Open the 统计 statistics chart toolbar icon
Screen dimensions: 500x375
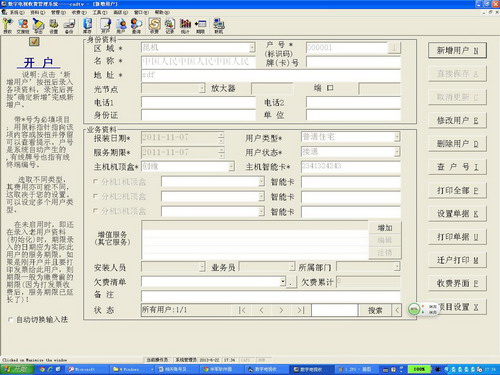click(x=185, y=26)
